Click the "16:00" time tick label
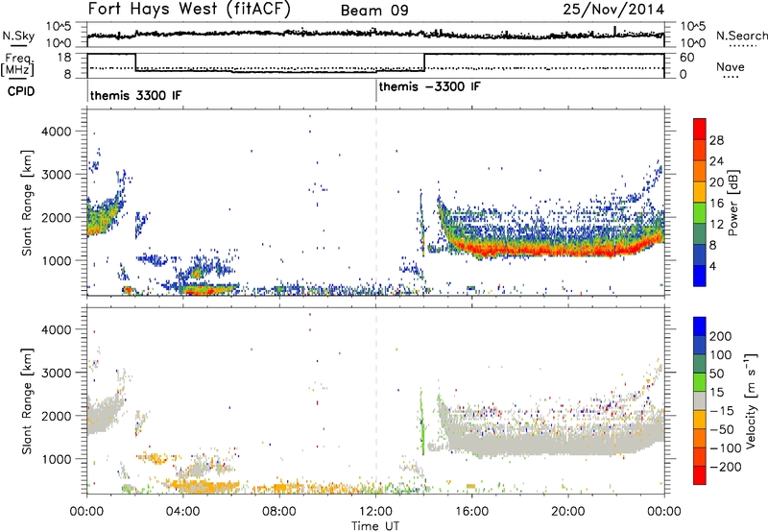Image resolution: width=768 pixels, height=532 pixels. tap(471, 512)
